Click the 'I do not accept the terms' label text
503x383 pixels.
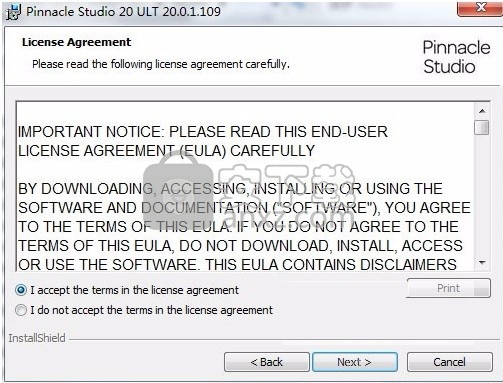(x=151, y=310)
